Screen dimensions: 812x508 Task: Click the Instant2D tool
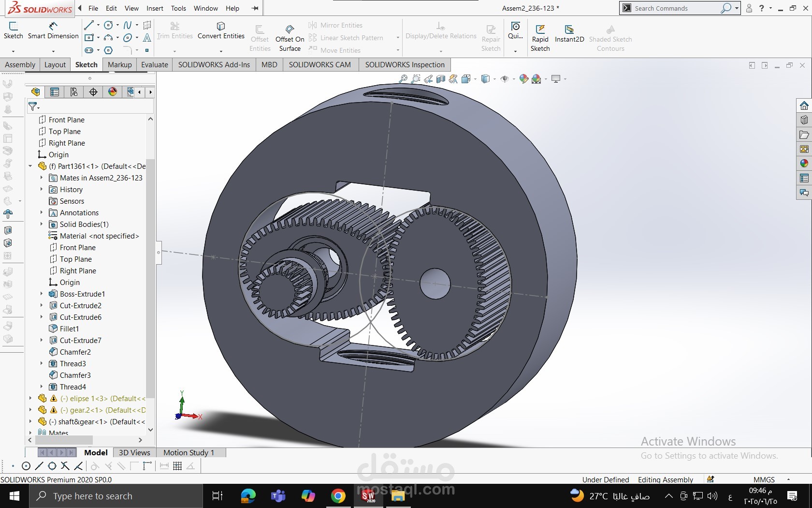(x=569, y=33)
